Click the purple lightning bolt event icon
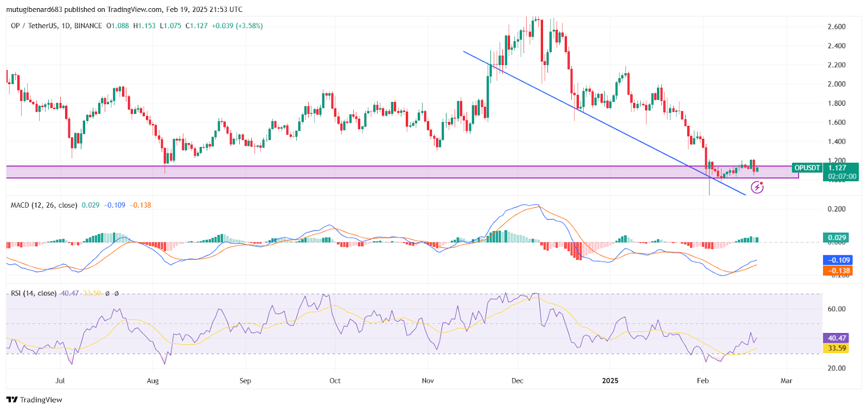The width and height of the screenshot is (868, 410). point(757,188)
